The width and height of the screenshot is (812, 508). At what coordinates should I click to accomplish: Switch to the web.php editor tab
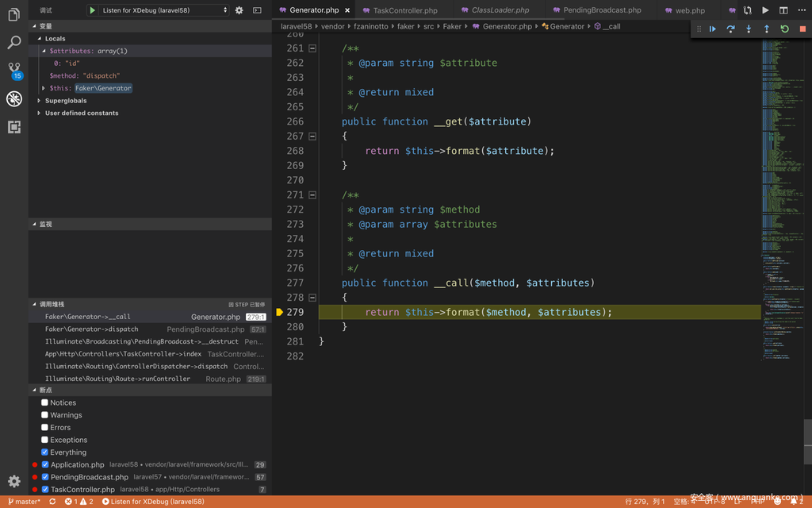point(689,10)
